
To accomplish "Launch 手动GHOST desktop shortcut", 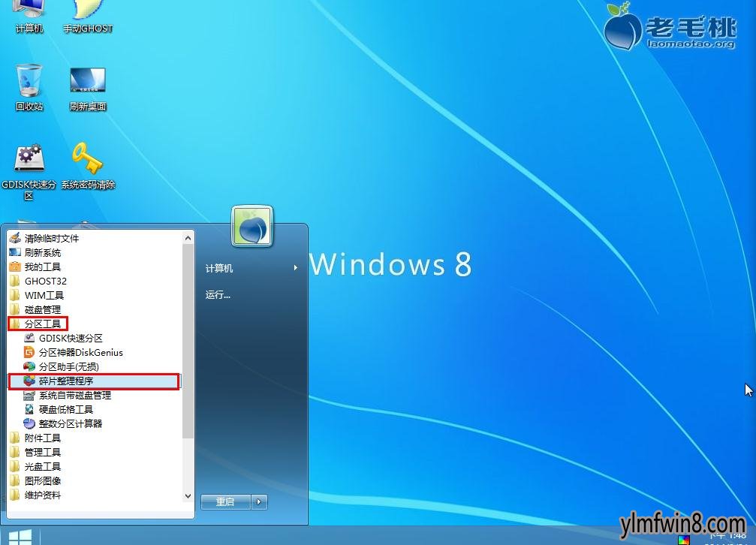I will point(88,17).
